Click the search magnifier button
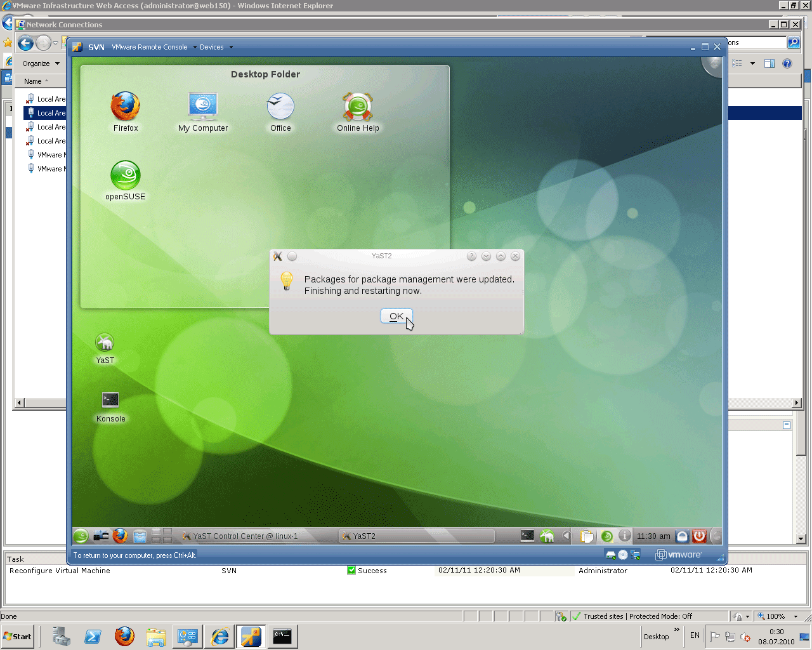Screen dimensions: 812x650 coord(794,43)
